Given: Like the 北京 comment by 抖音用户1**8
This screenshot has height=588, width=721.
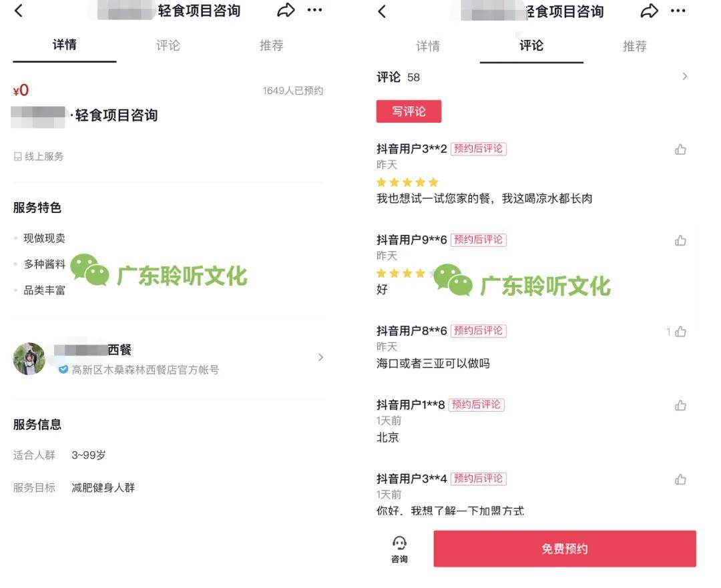Looking at the screenshot, I should [680, 406].
